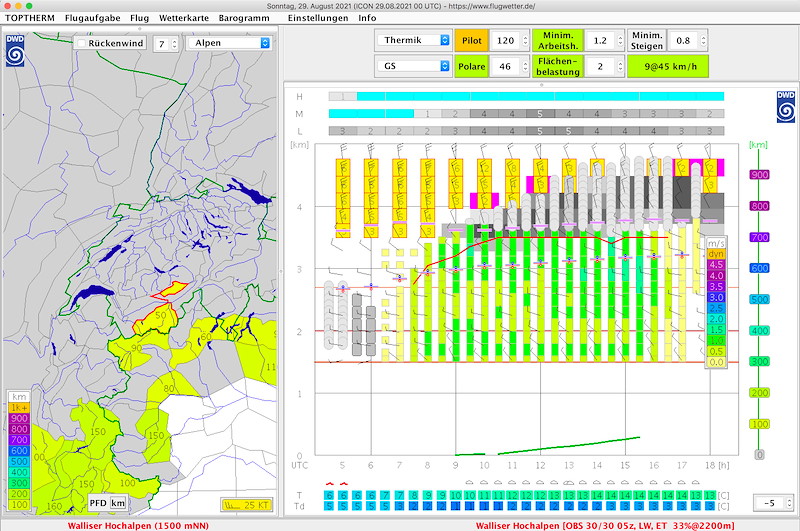Increase the Pilot weight stepper
Screen dimensions: 800x531
pyautogui.click(x=525, y=37)
